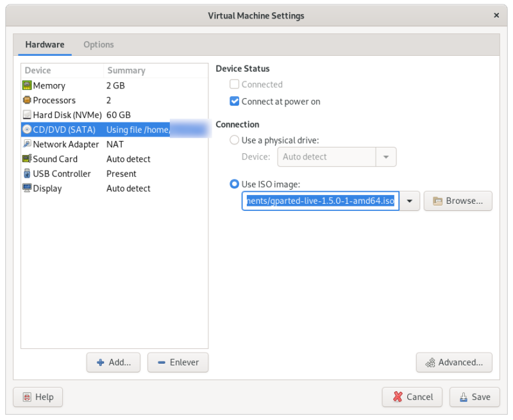Expand the ISO image path dropdown arrow
Image resolution: width=513 pixels, height=420 pixels.
point(409,201)
